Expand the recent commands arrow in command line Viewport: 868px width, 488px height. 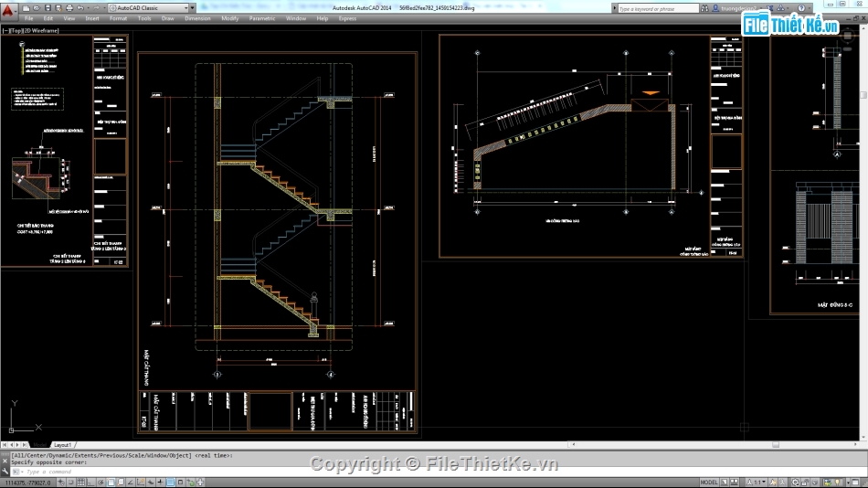[22, 472]
